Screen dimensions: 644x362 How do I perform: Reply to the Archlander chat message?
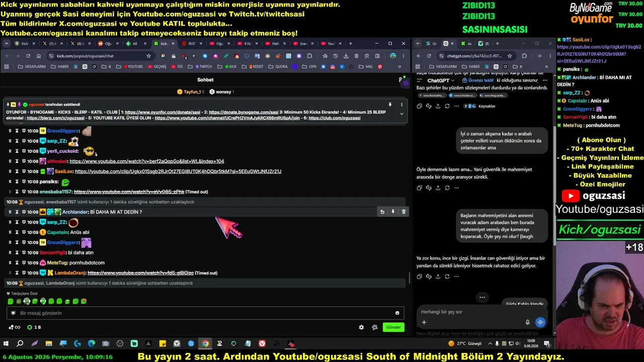tap(382, 212)
